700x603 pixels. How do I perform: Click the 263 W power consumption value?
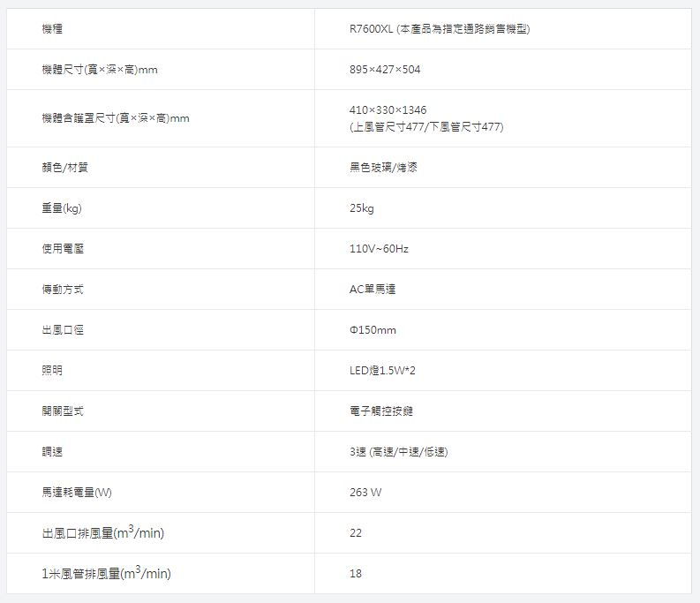365,493
